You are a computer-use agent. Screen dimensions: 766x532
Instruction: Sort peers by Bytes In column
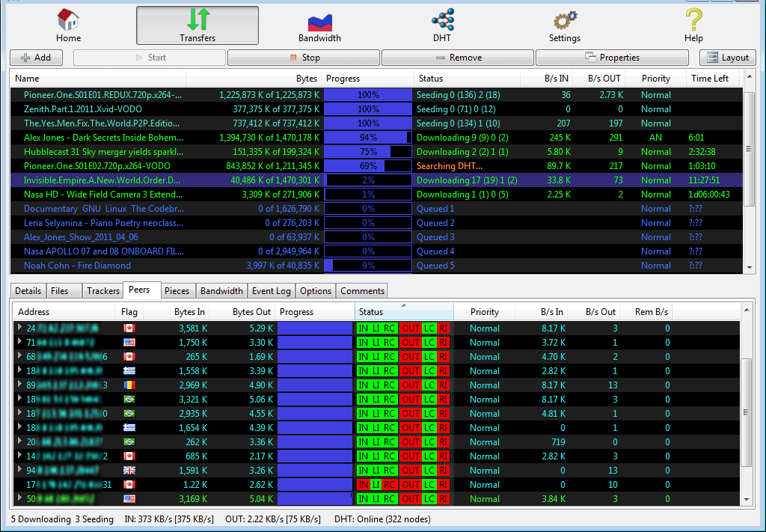tap(177, 312)
